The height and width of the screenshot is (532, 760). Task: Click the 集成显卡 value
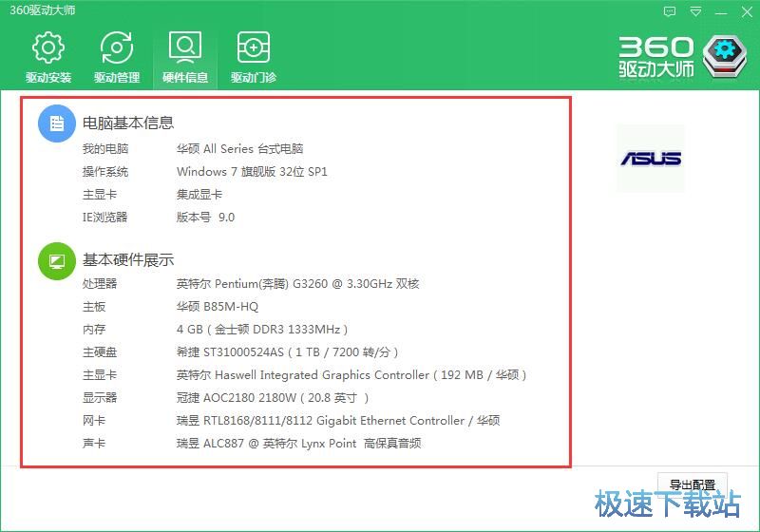point(199,195)
